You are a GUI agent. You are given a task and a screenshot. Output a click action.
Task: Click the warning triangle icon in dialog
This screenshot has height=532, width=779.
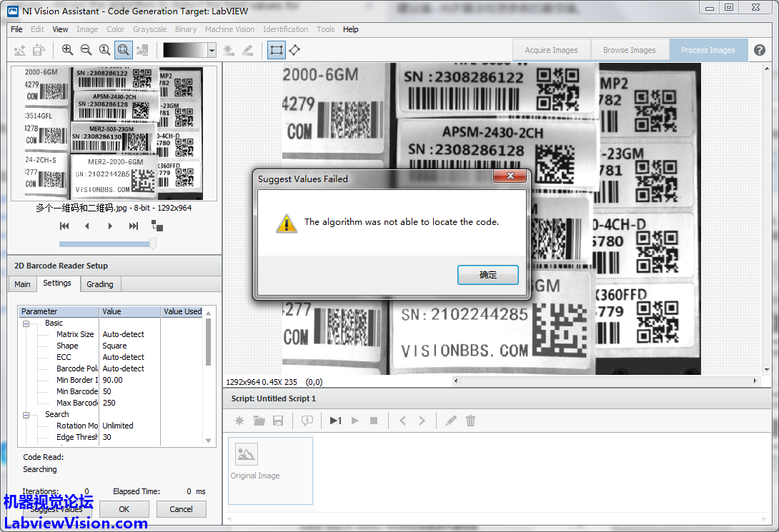[287, 223]
